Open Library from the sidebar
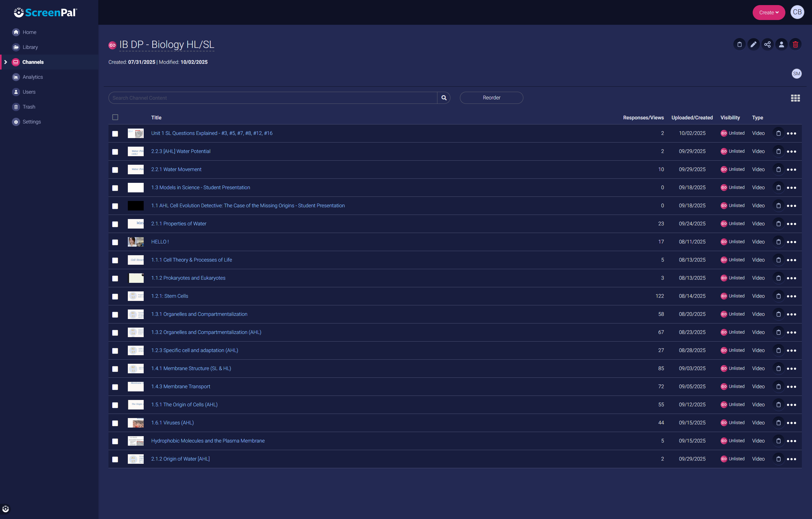Image resolution: width=812 pixels, height=519 pixels. 30,47
